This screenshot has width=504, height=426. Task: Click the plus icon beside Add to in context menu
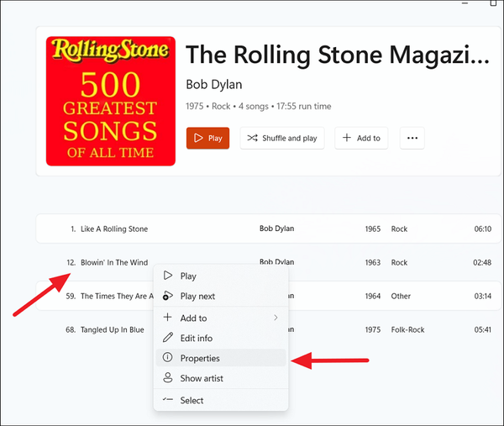167,318
